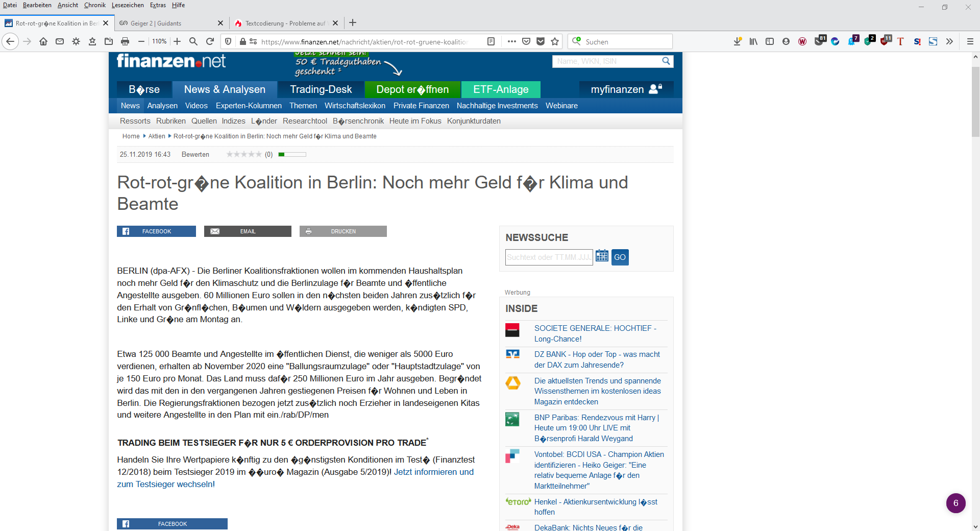Click the print icon in toolbar
Image resolution: width=980 pixels, height=531 pixels.
point(125,41)
